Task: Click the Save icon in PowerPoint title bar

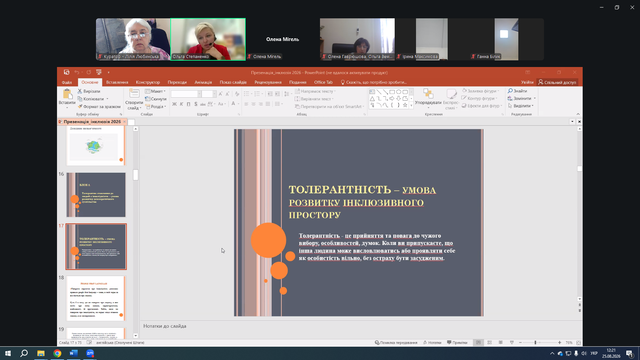Action: click(x=67, y=72)
